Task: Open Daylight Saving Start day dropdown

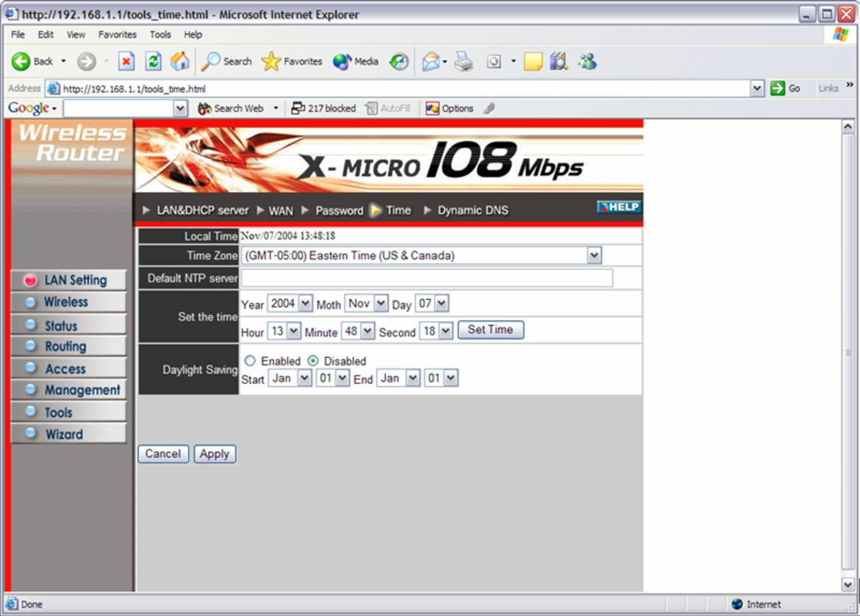Action: point(332,378)
